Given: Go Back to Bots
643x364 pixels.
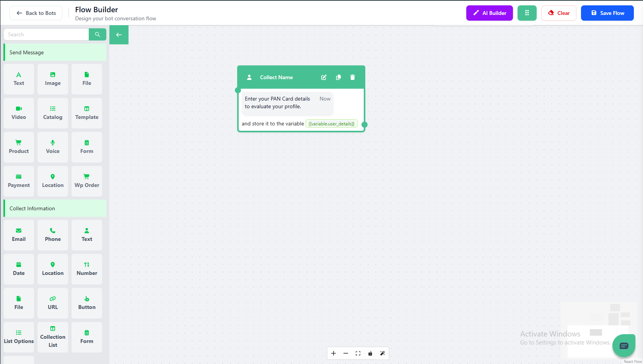Looking at the screenshot, I should point(36,13).
